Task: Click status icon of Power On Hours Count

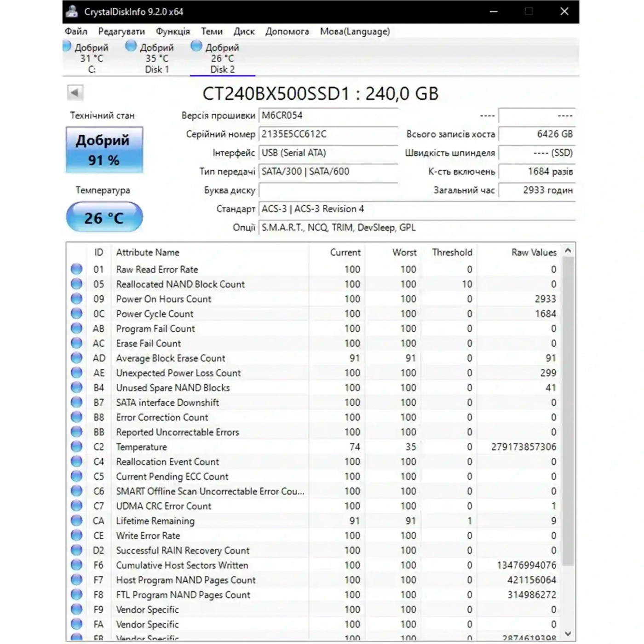Action: [x=76, y=299]
